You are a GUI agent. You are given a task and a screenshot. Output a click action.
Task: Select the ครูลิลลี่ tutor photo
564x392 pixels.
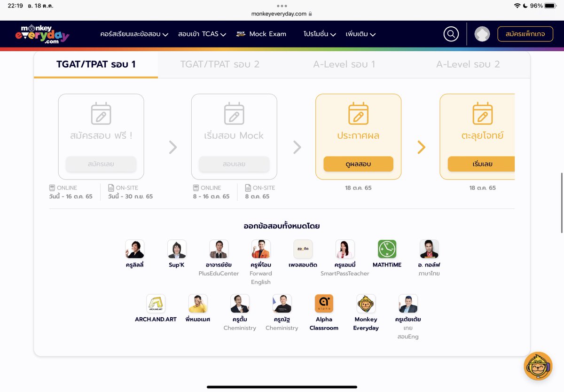tap(135, 249)
